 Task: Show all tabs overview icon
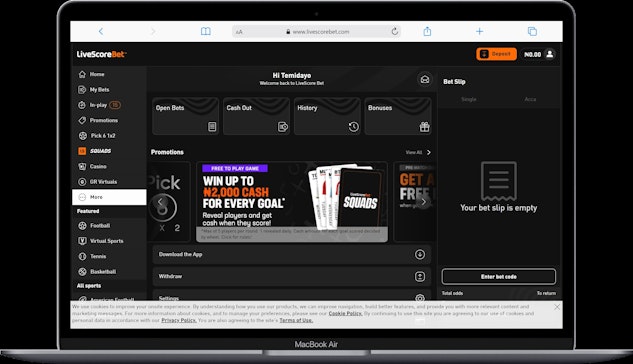(532, 31)
